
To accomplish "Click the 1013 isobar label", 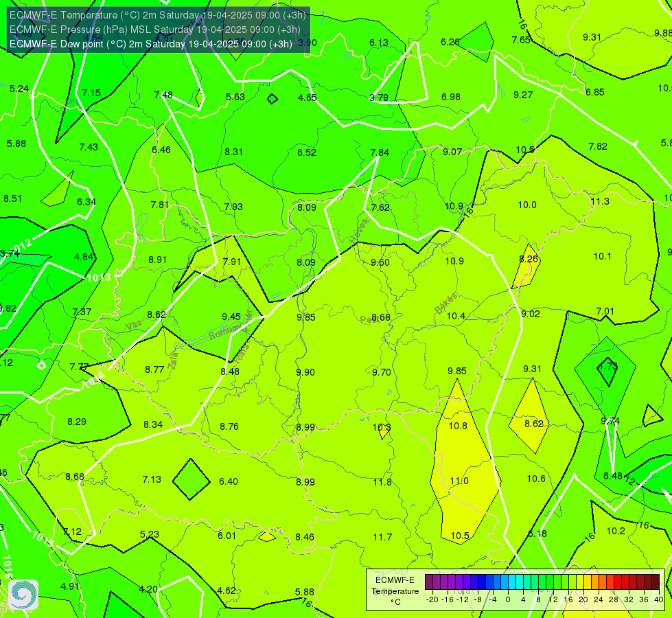I will click(99, 277).
